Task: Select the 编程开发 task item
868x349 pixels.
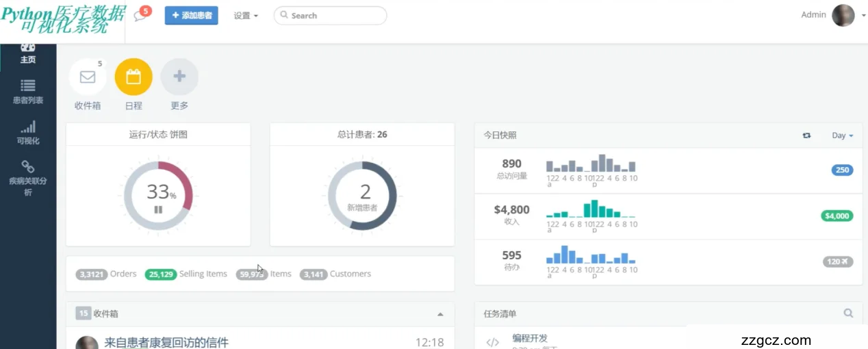Action: 530,339
